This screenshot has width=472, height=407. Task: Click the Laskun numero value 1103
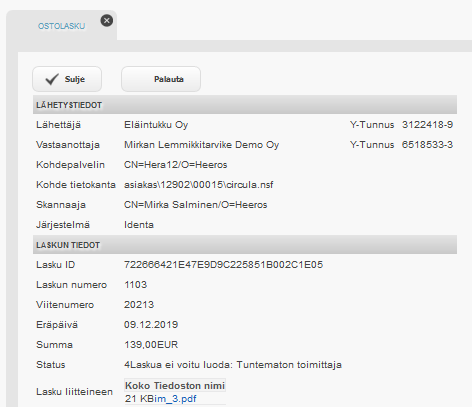coord(135,285)
